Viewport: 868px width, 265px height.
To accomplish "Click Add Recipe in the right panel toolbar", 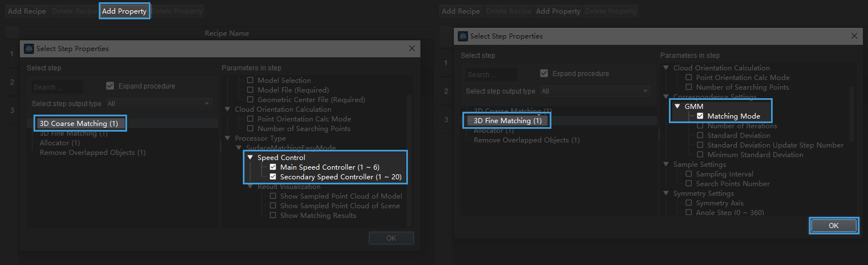I will pyautogui.click(x=461, y=11).
